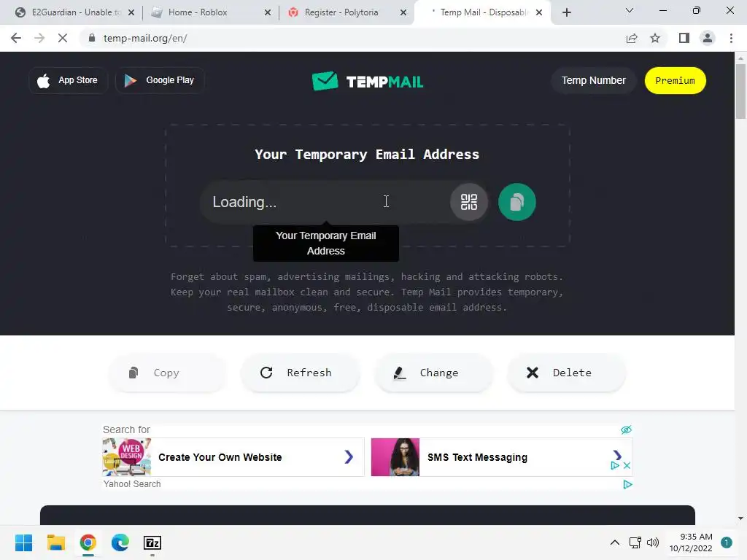The height and width of the screenshot is (560, 747).
Task: Close the E2Guardian tab
Action: (x=131, y=12)
